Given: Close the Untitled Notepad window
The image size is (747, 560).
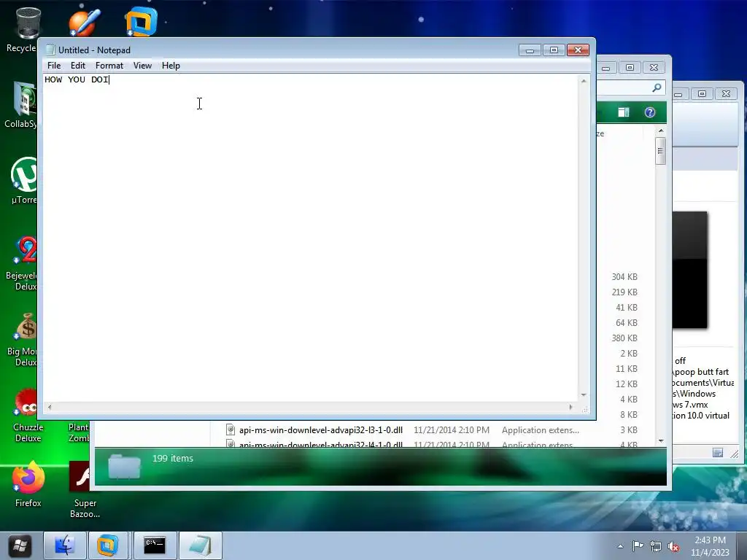Looking at the screenshot, I should (578, 50).
